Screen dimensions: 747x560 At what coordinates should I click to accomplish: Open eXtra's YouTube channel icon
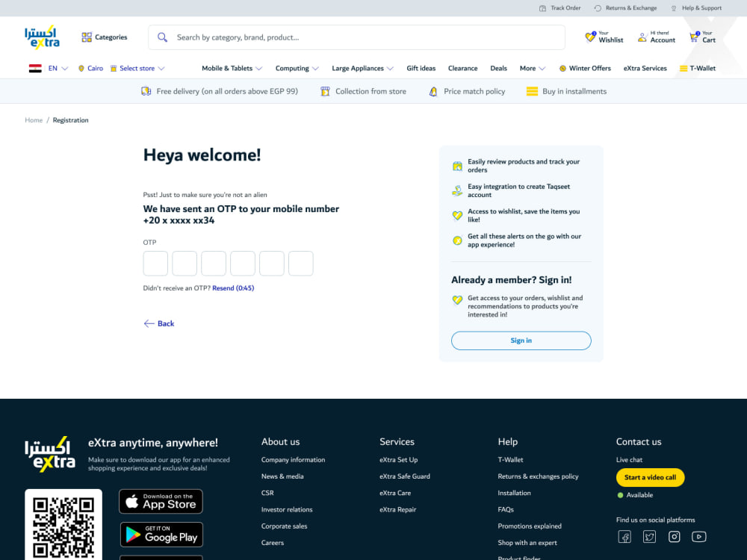[699, 537]
